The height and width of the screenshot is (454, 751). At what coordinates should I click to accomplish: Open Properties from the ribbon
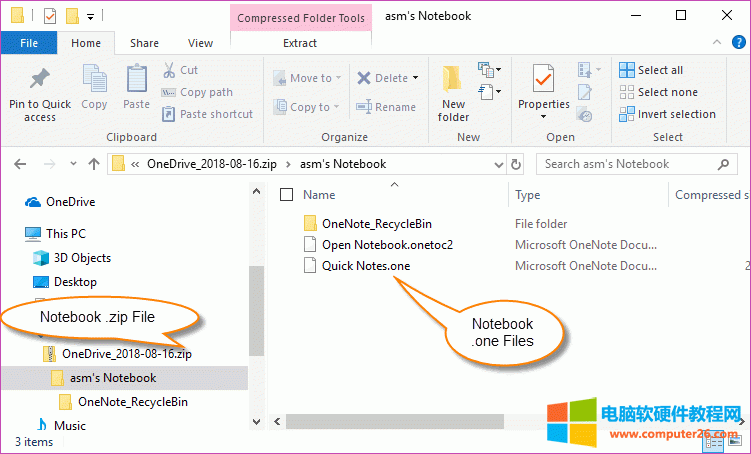click(543, 80)
